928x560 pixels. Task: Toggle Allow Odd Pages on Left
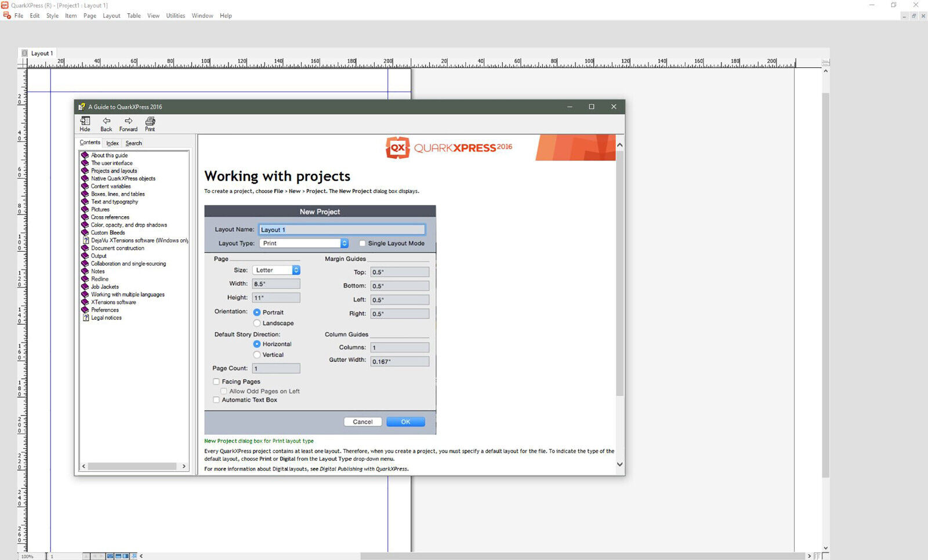point(224,391)
